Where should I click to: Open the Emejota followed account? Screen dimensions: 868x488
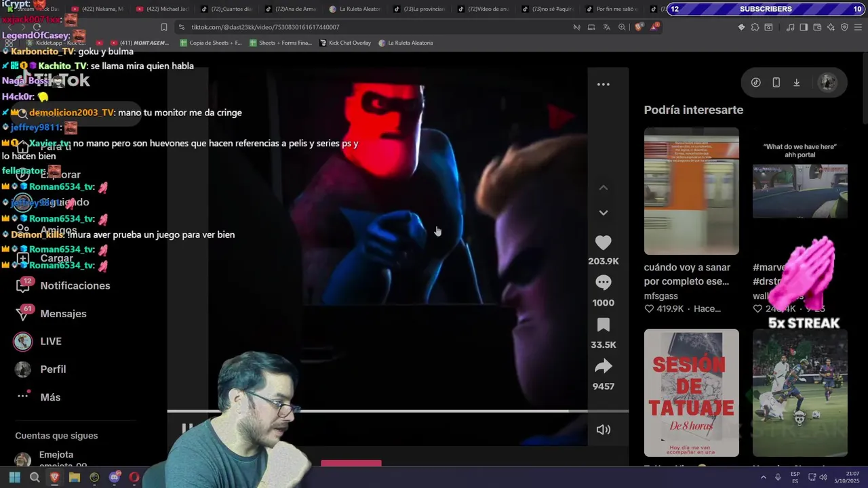52,460
